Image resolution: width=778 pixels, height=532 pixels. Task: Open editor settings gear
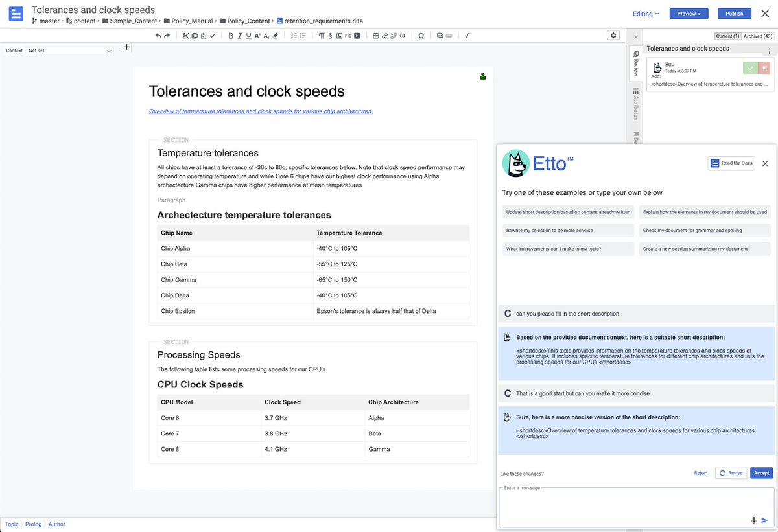pos(613,35)
